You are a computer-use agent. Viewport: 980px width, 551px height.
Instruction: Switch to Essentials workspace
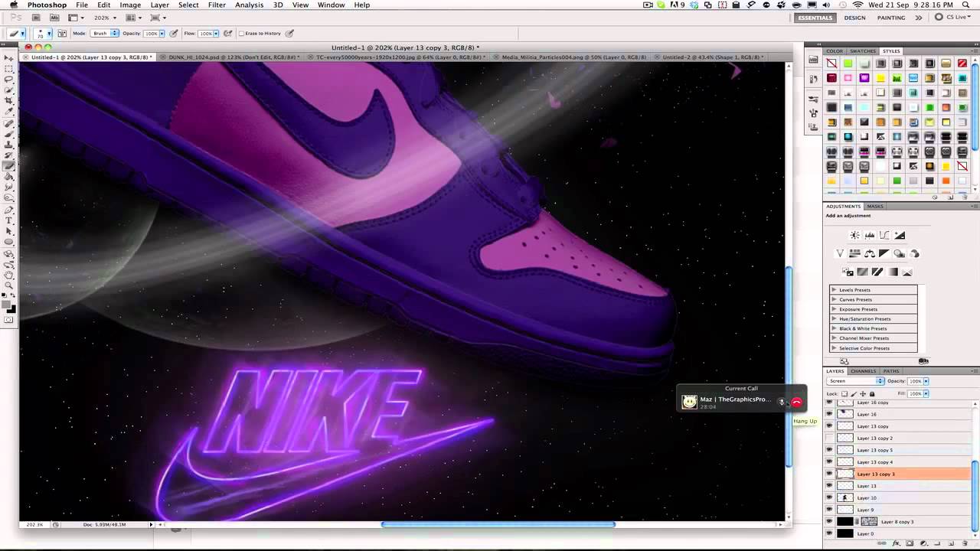[x=815, y=18]
